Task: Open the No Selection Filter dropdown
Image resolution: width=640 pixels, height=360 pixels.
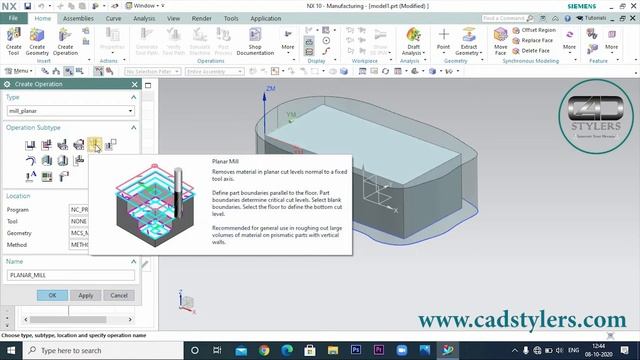Action: pos(152,71)
